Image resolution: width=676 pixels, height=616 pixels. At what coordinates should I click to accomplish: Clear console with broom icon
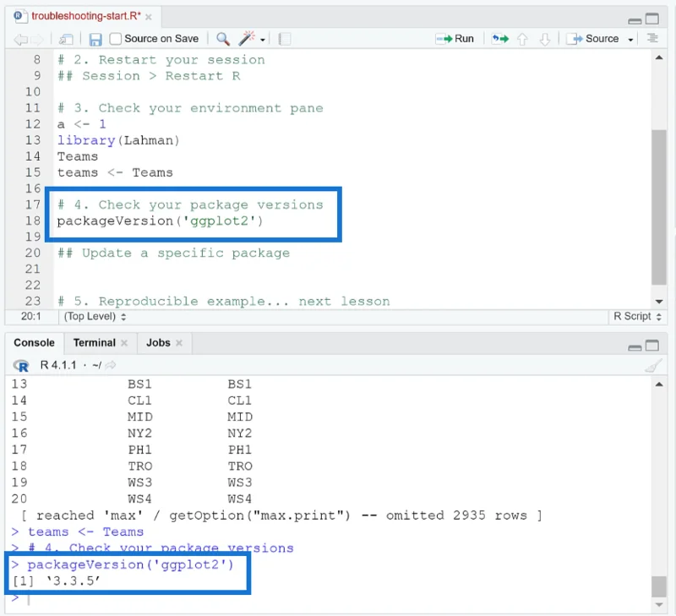click(653, 366)
